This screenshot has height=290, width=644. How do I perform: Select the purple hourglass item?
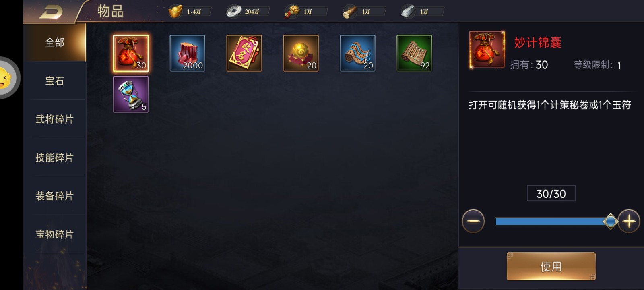[x=131, y=94]
